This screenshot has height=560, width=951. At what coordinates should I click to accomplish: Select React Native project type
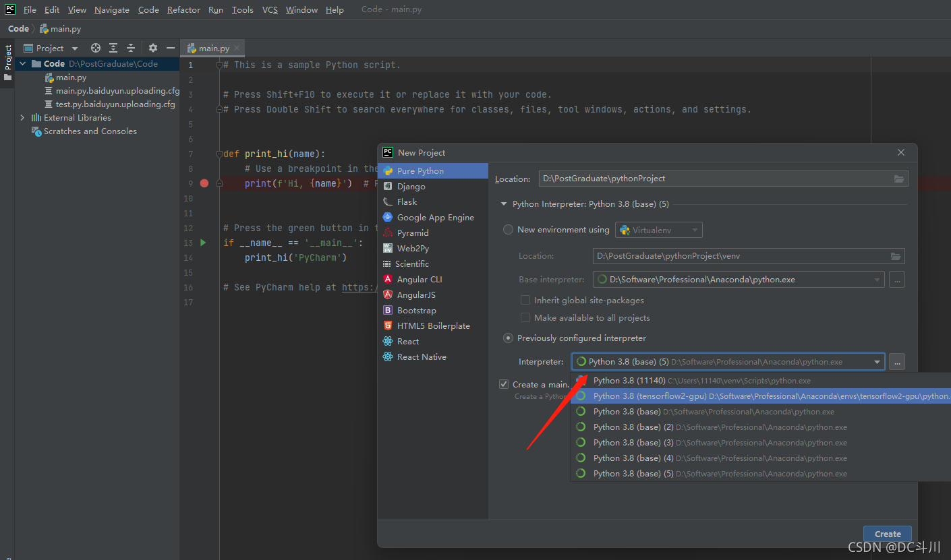[x=433, y=357]
